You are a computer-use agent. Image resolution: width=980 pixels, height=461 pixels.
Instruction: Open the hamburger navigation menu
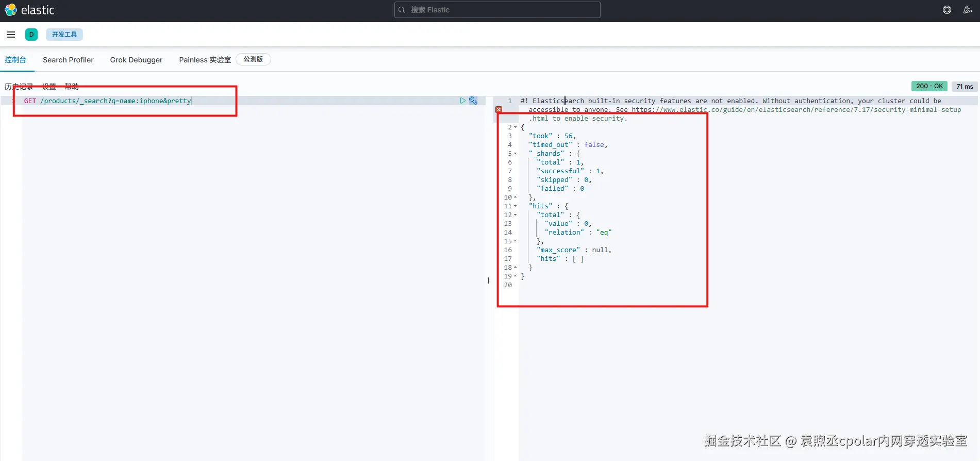tap(11, 35)
